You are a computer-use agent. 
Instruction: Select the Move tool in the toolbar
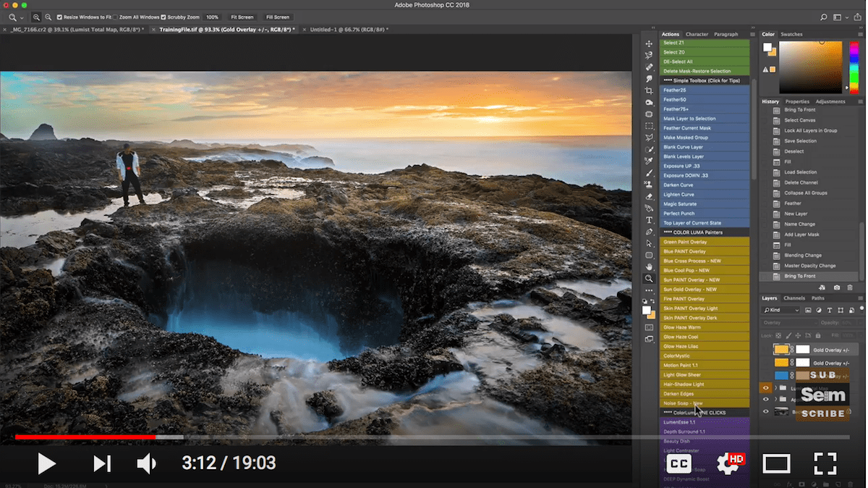coord(649,44)
